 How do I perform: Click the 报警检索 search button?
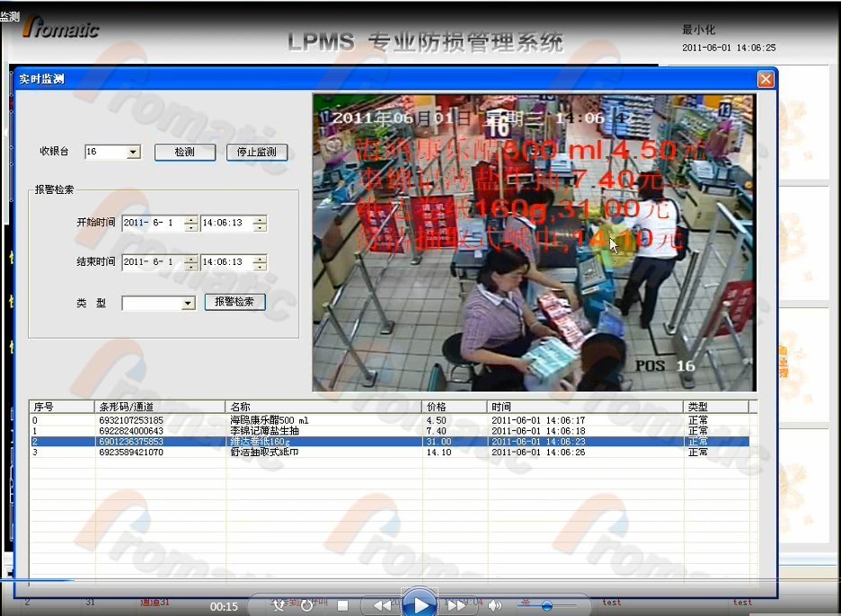tap(235, 302)
